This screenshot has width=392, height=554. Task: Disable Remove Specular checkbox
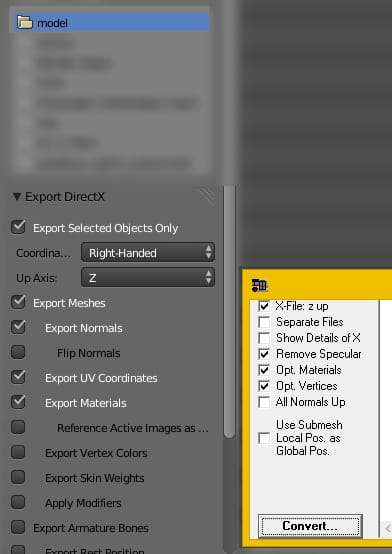click(264, 354)
